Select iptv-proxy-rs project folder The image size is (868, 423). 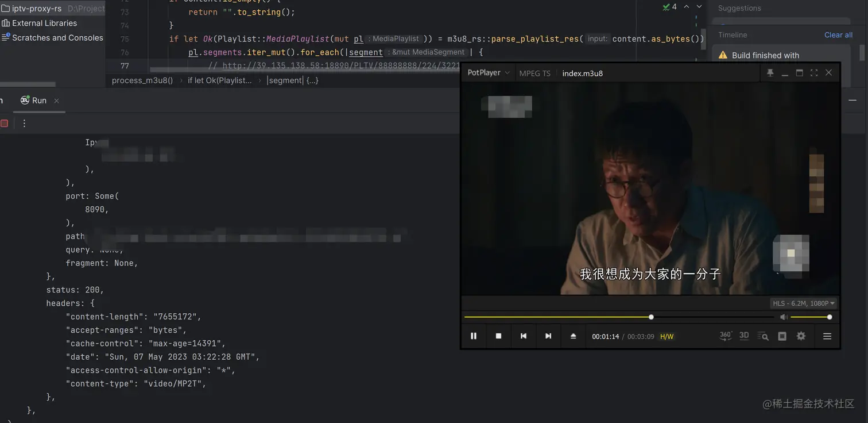(x=37, y=9)
